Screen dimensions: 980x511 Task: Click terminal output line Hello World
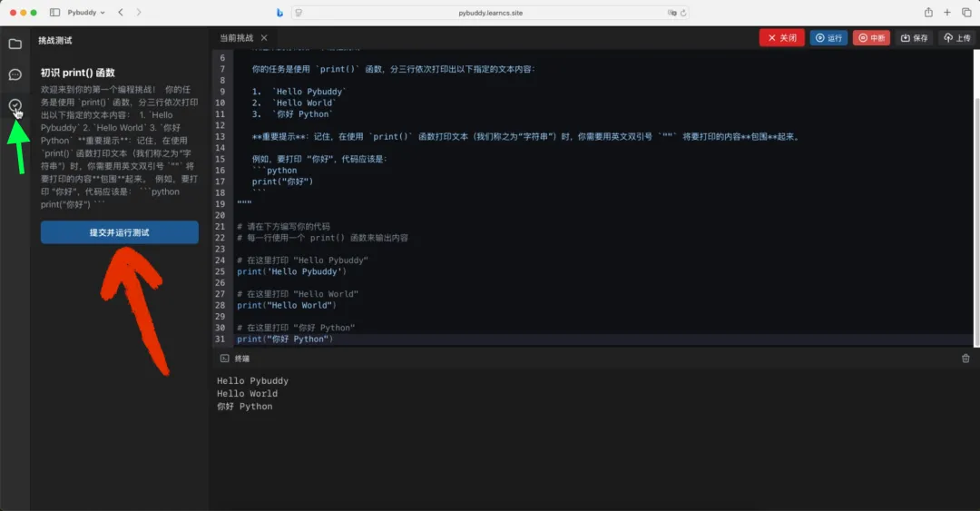click(x=247, y=393)
